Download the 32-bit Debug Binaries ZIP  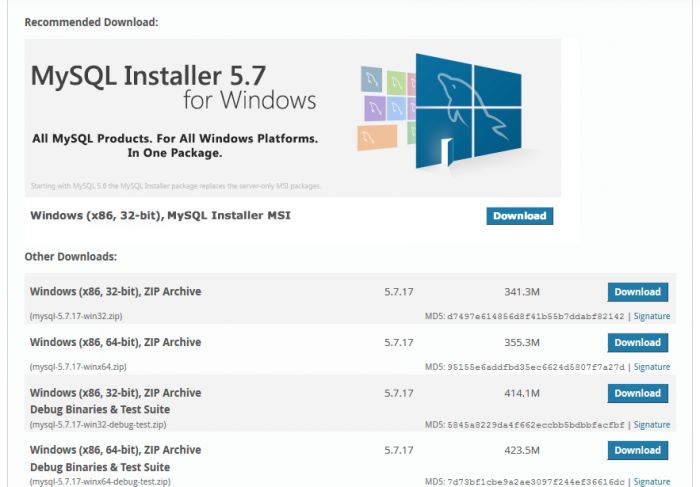pos(637,393)
